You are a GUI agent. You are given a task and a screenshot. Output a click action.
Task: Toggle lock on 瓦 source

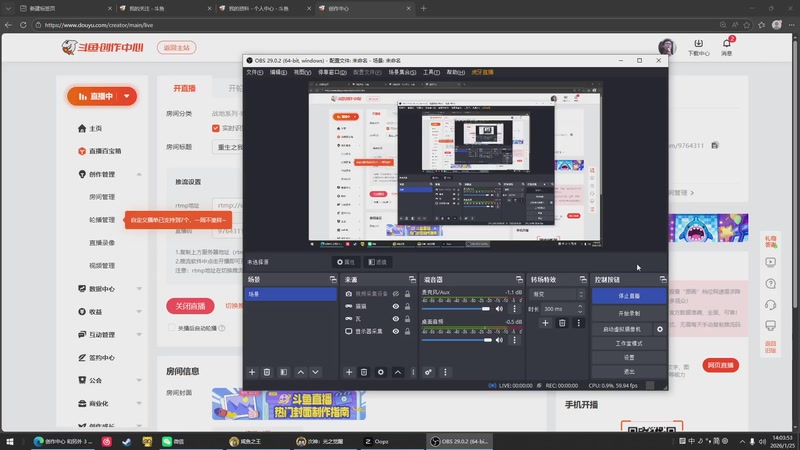click(x=407, y=319)
